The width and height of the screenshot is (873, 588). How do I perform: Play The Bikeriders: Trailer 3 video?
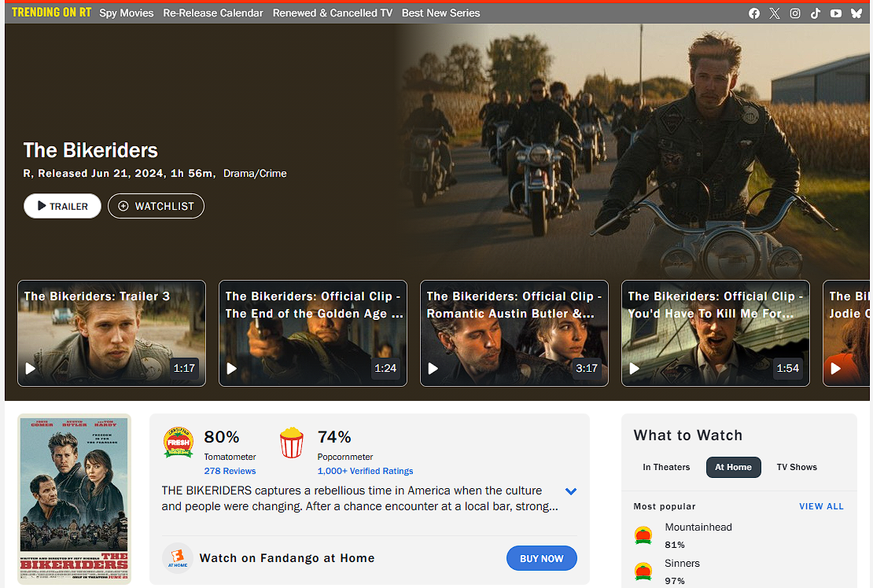pos(112,333)
